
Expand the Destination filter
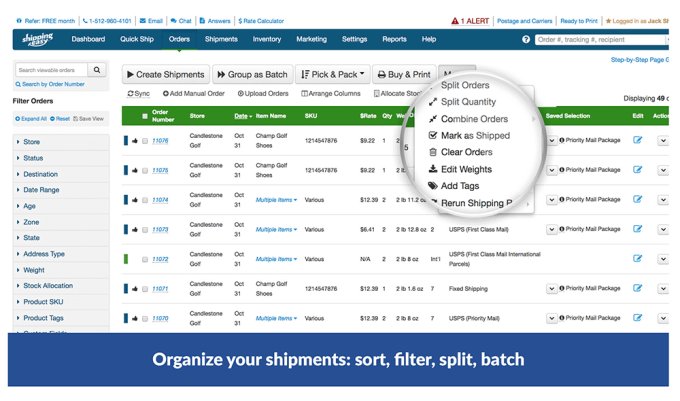click(x=61, y=174)
